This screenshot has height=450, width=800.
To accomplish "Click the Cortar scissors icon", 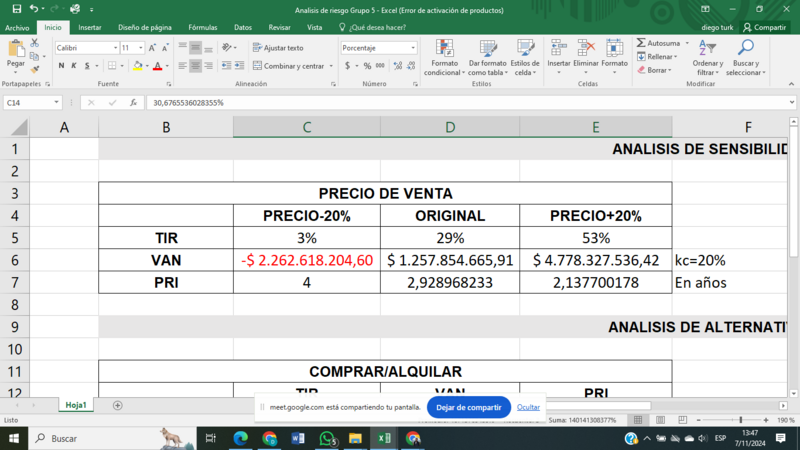I will point(35,43).
